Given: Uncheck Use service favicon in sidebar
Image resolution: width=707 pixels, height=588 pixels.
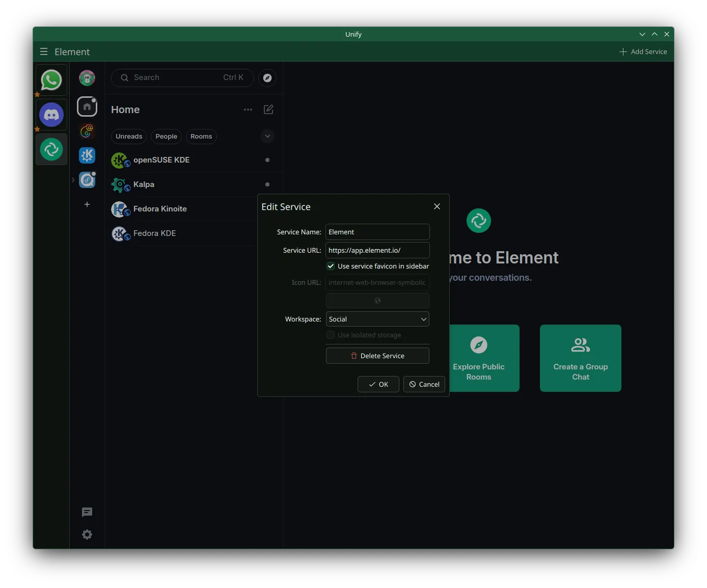Looking at the screenshot, I should click(331, 266).
